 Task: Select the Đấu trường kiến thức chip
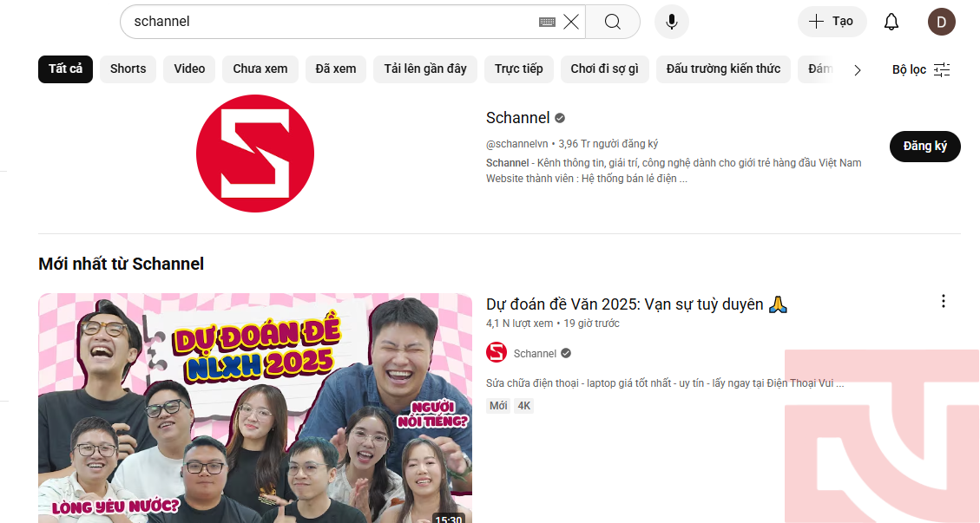coord(723,69)
